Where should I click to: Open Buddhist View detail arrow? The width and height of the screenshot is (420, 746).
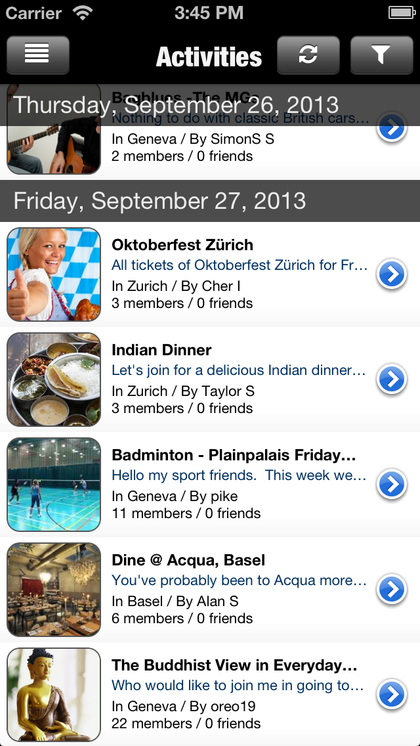tap(392, 695)
